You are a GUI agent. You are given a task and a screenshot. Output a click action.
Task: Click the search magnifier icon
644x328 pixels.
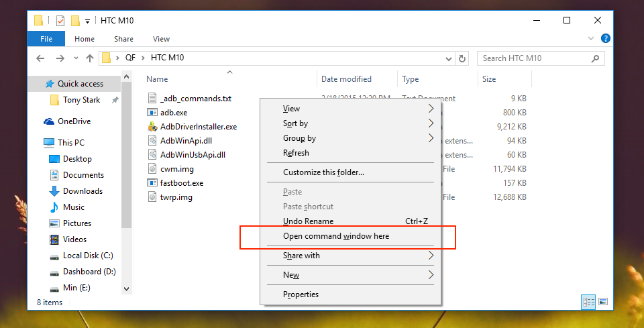[595, 59]
